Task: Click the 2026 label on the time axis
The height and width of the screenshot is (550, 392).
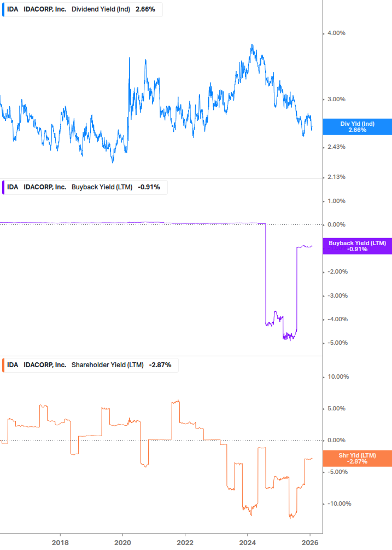Action: click(310, 543)
